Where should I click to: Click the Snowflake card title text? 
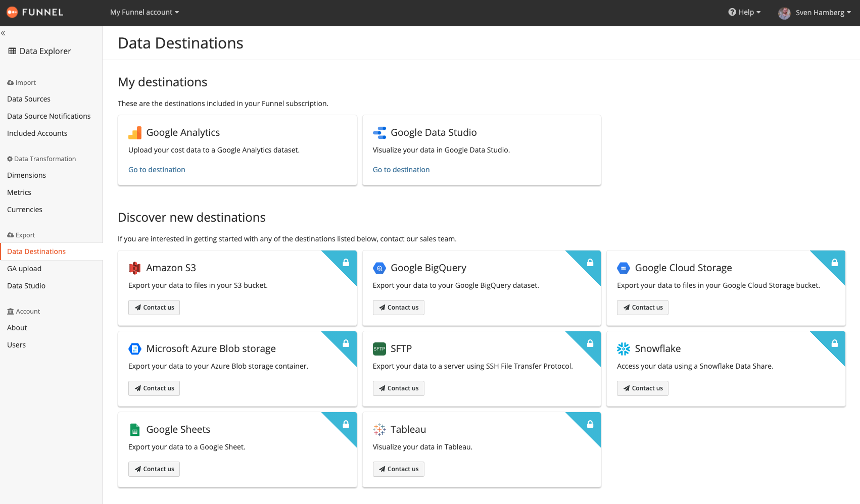pyautogui.click(x=658, y=349)
